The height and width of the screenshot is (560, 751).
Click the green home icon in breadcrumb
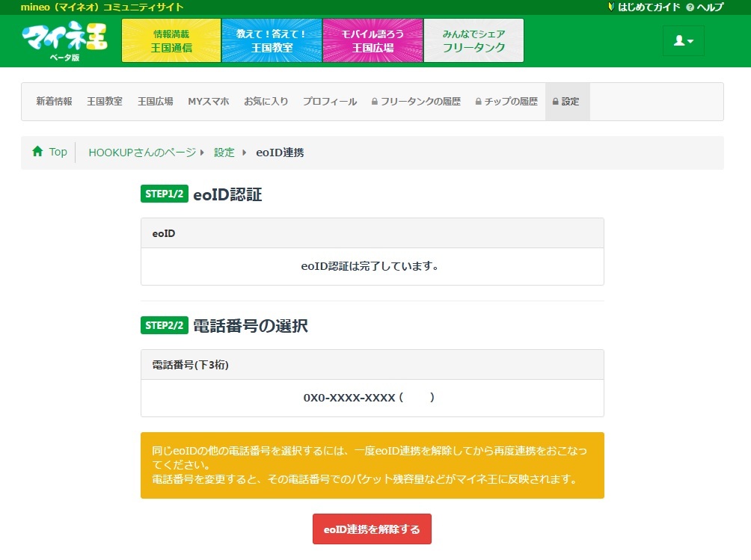coord(37,152)
